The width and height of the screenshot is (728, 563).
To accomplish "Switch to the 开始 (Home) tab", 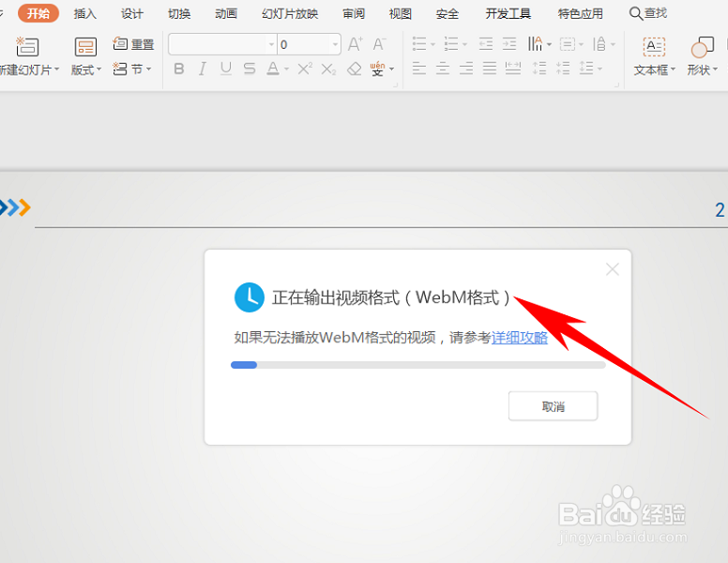I will click(38, 13).
